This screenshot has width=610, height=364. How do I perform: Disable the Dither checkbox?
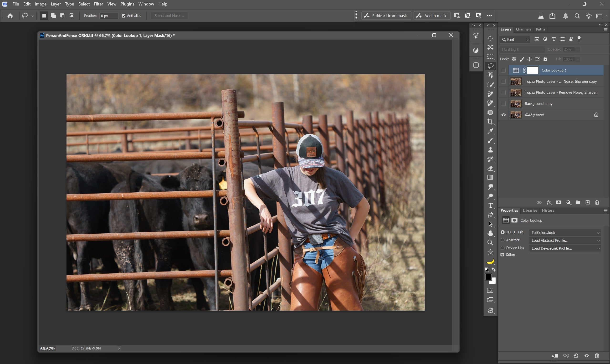coord(502,255)
